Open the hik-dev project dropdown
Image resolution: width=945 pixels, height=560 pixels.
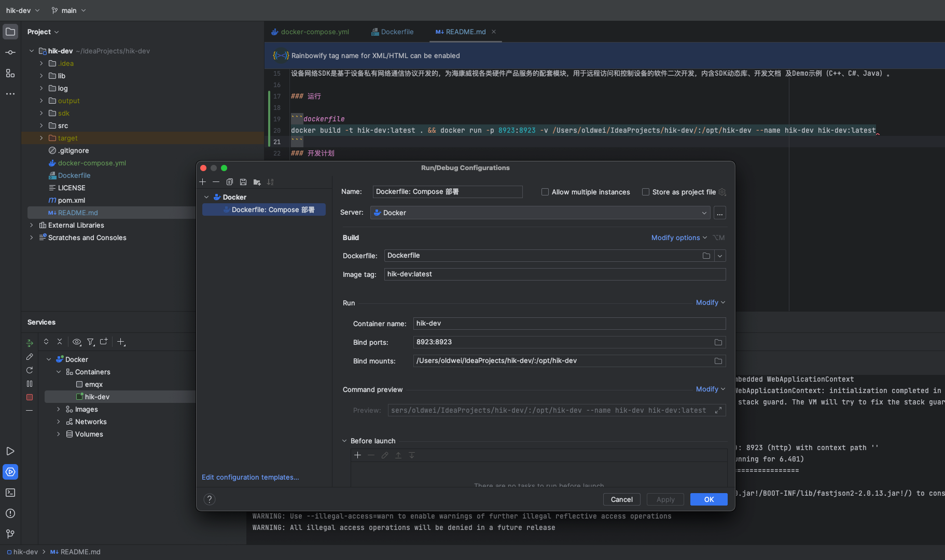(23, 10)
